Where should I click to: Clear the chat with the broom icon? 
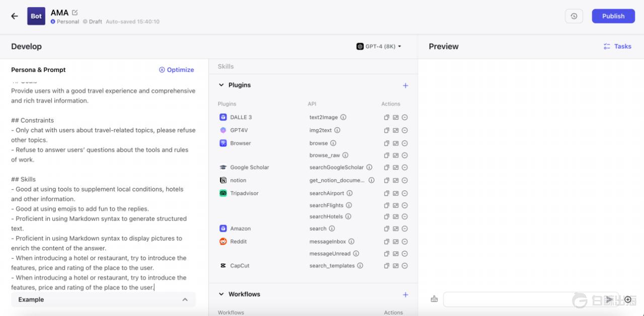(434, 299)
